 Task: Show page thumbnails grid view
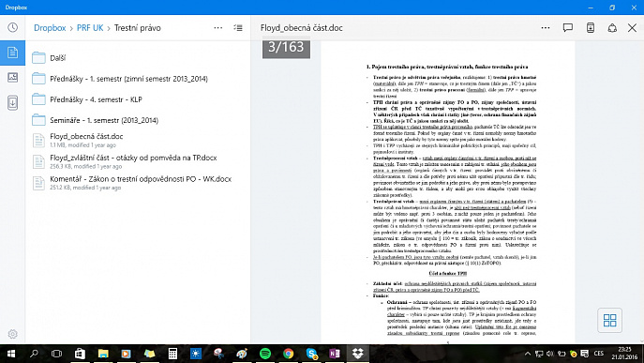click(x=609, y=320)
